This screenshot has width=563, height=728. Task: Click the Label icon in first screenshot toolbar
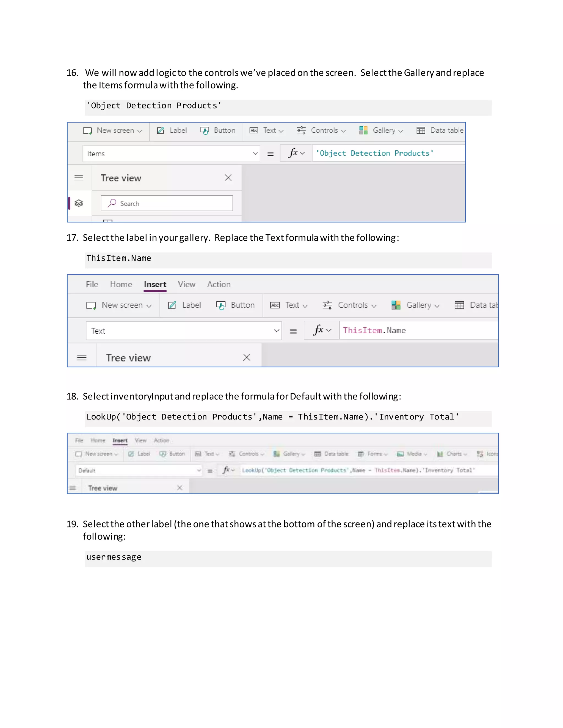(x=161, y=130)
